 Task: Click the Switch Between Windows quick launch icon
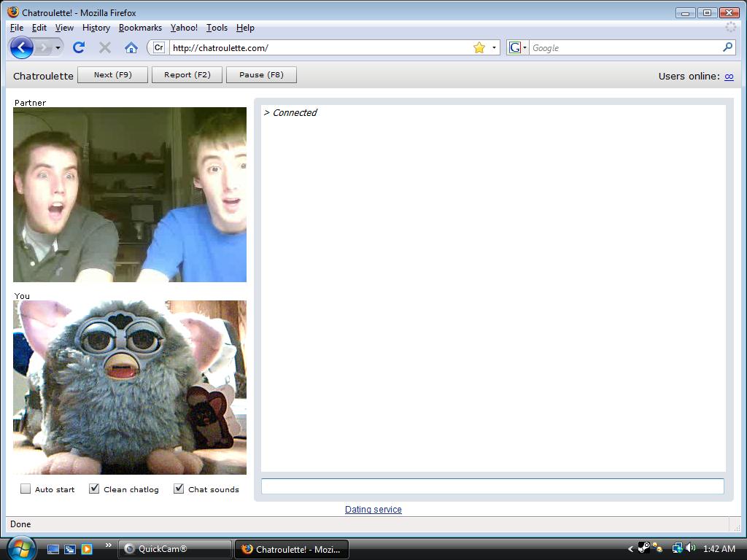tap(70, 549)
